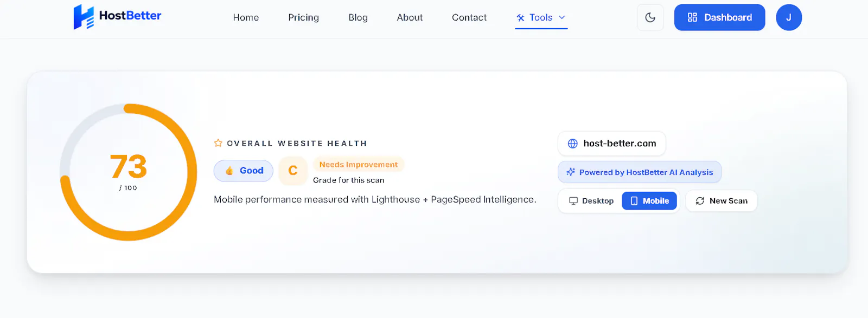The image size is (868, 318).
Task: Go to the Pricing page
Action: [x=303, y=17]
